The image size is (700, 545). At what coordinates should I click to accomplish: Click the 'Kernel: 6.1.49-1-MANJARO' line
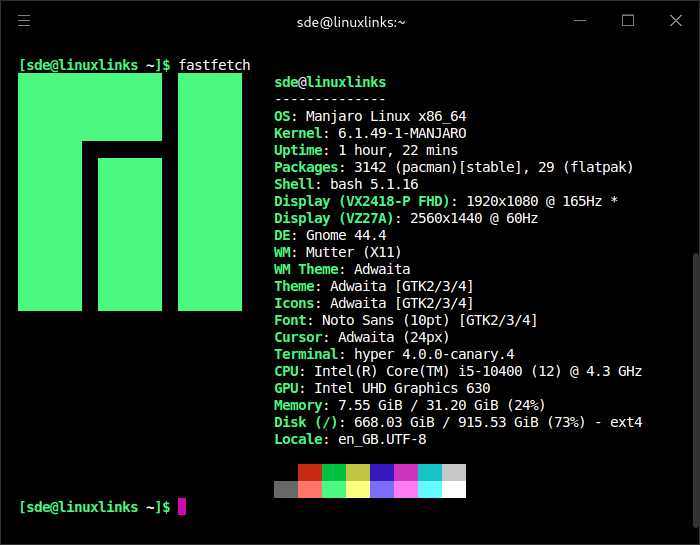[370, 133]
